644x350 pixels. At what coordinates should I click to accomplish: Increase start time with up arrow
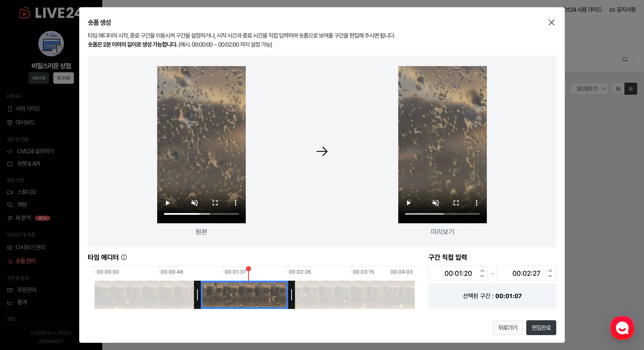click(482, 271)
